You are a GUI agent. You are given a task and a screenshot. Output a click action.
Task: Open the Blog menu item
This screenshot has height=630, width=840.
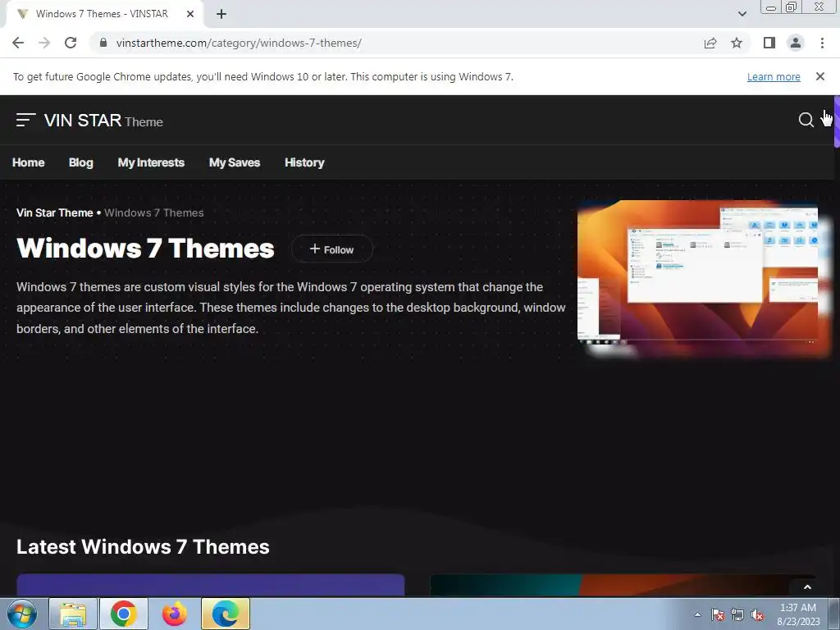[x=81, y=162]
